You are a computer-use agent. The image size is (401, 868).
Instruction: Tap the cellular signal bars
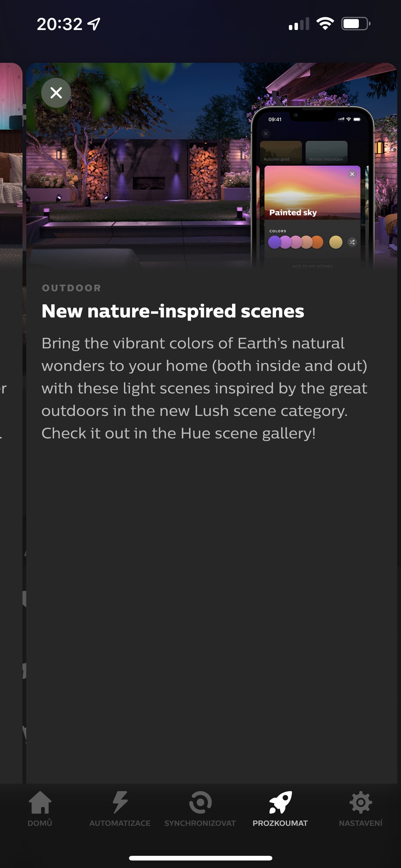tap(299, 24)
